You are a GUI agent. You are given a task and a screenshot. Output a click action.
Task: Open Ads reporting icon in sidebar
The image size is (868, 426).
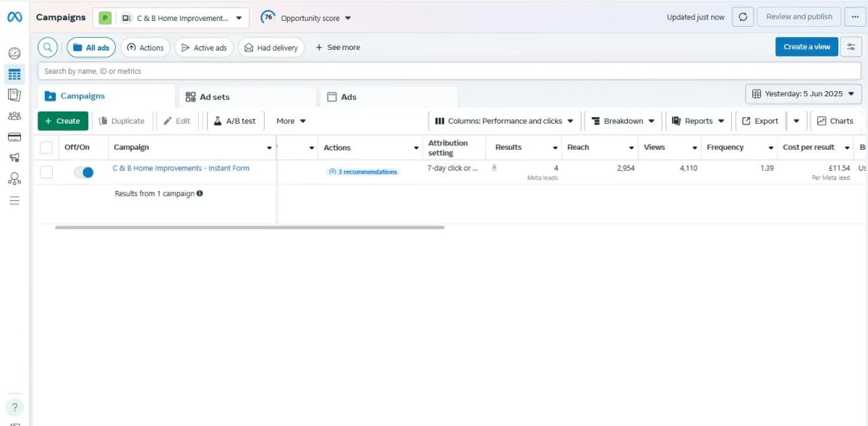point(14,95)
